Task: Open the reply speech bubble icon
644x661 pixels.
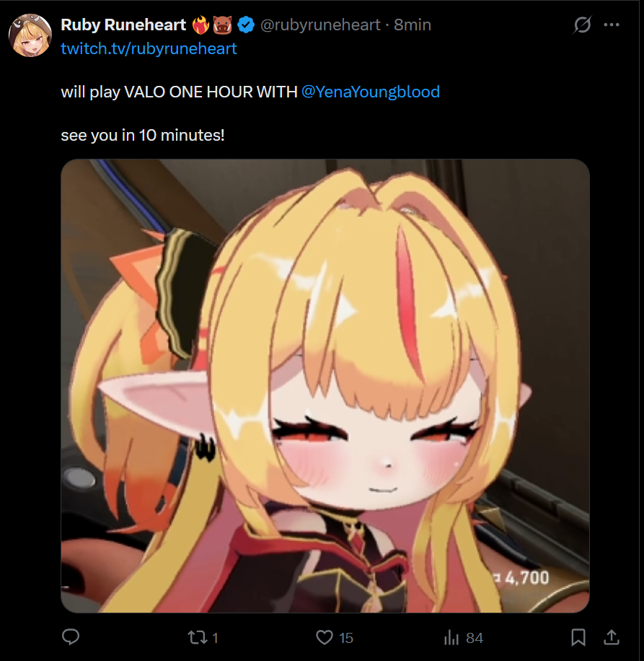Action: [x=71, y=637]
